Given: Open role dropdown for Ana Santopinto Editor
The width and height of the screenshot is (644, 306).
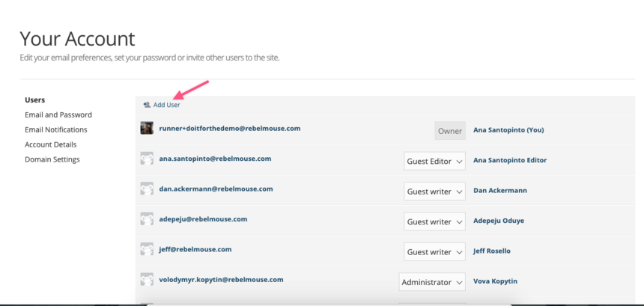Looking at the screenshot, I should pos(434,161).
